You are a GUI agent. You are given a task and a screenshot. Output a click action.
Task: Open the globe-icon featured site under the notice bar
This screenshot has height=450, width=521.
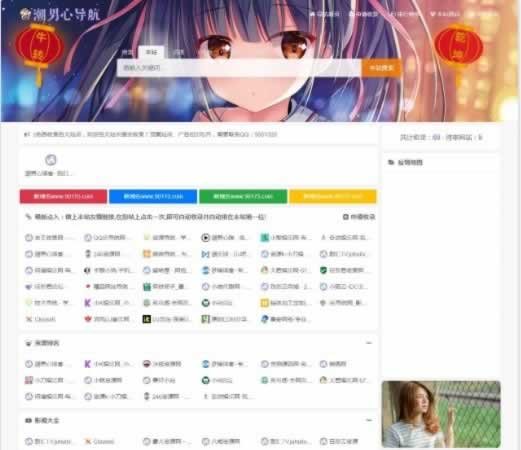51,165
